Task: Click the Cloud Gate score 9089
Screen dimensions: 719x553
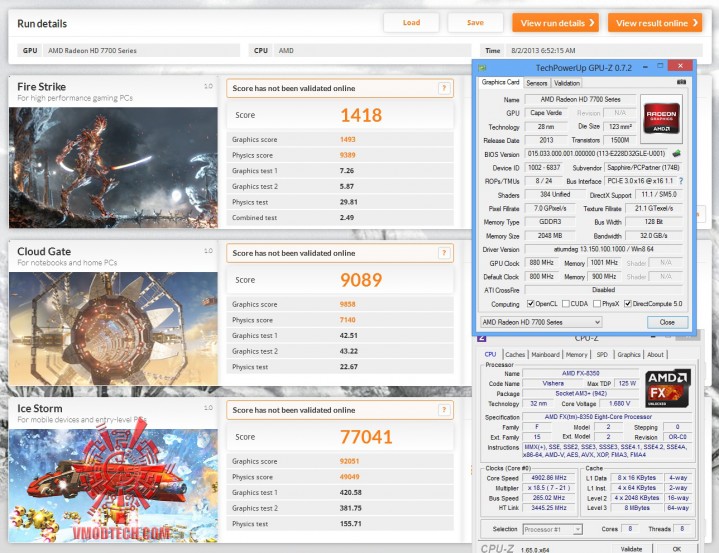Action: [361, 280]
